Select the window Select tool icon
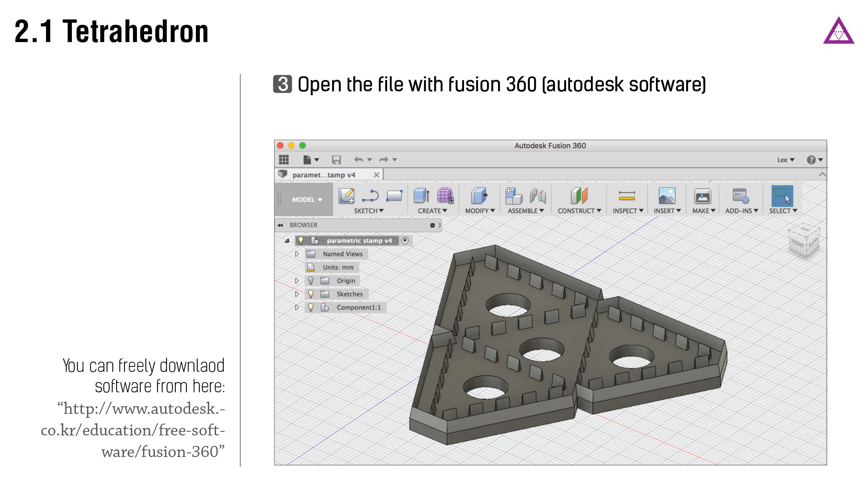 pos(782,196)
